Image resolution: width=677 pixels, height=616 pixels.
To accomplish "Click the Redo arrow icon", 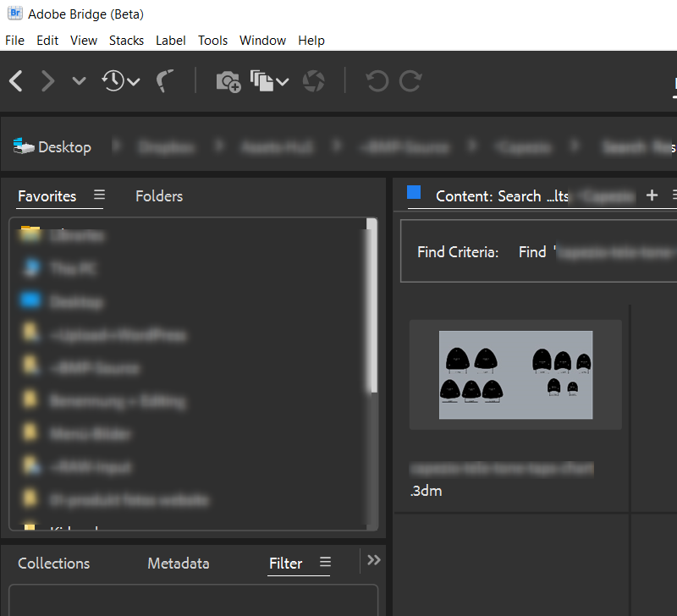I will (410, 80).
